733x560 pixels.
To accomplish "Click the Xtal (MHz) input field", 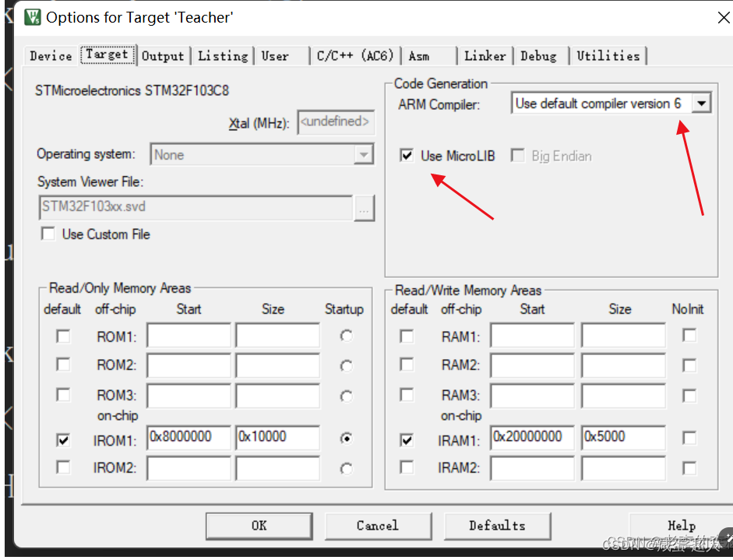I will point(336,122).
